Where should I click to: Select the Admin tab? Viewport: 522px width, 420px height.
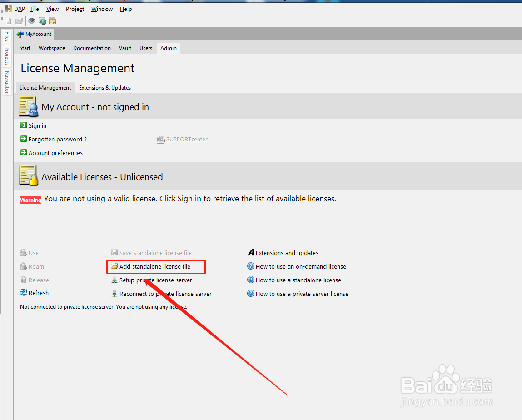pyautogui.click(x=169, y=48)
